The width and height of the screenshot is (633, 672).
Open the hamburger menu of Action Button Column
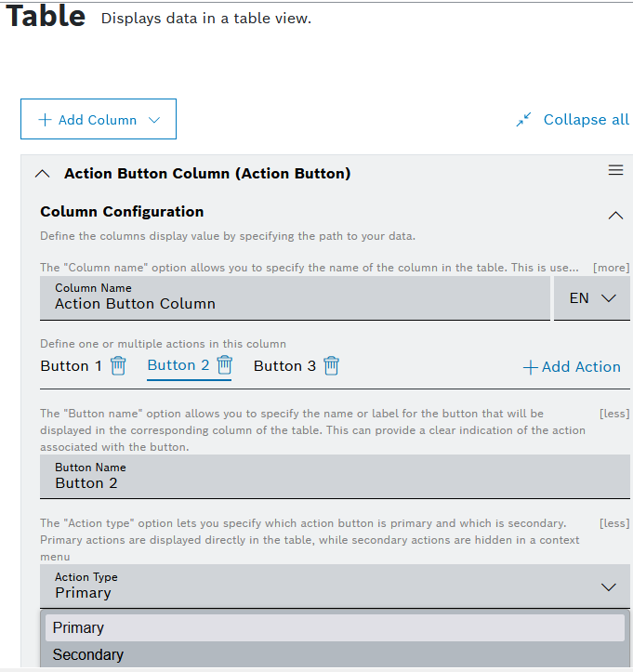tap(614, 170)
